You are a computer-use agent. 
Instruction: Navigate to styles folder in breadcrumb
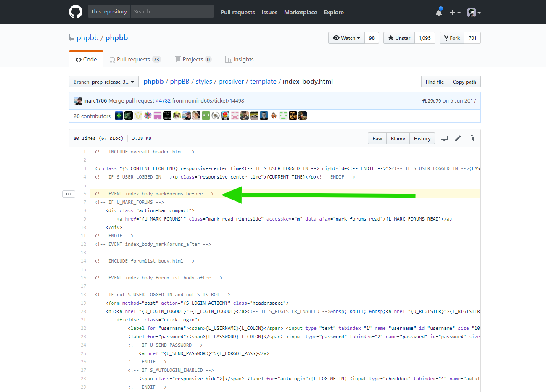tap(204, 82)
